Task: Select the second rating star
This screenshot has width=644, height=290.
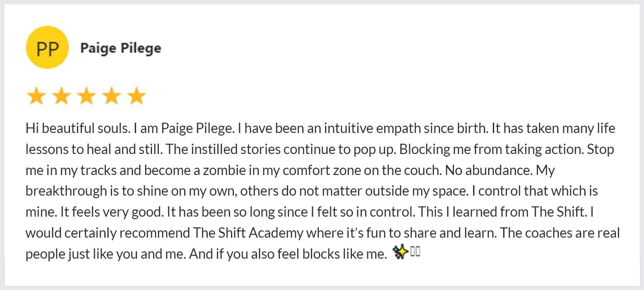Action: (x=61, y=97)
